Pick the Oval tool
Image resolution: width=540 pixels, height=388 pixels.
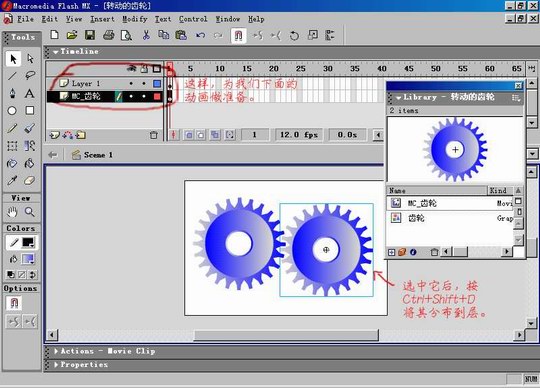click(x=12, y=111)
